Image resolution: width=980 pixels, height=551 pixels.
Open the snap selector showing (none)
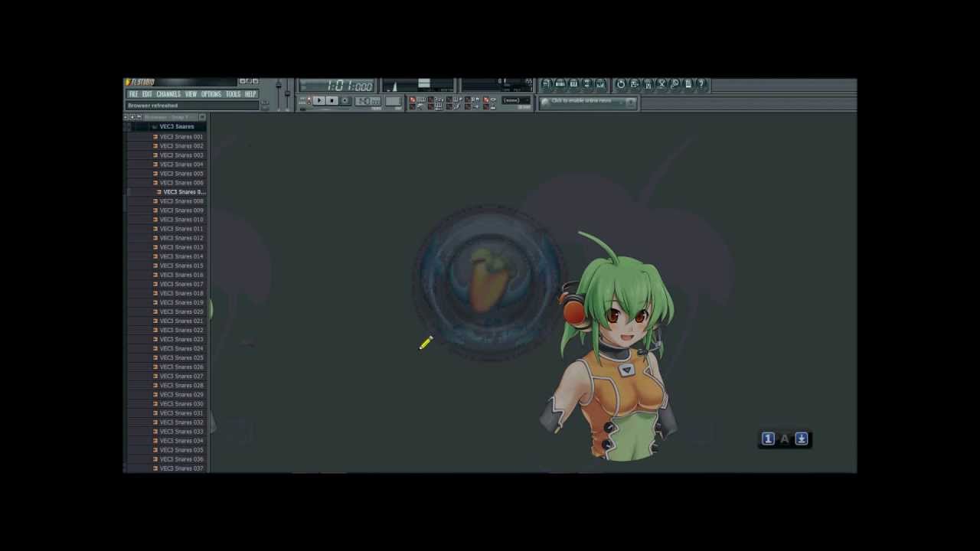pos(516,100)
